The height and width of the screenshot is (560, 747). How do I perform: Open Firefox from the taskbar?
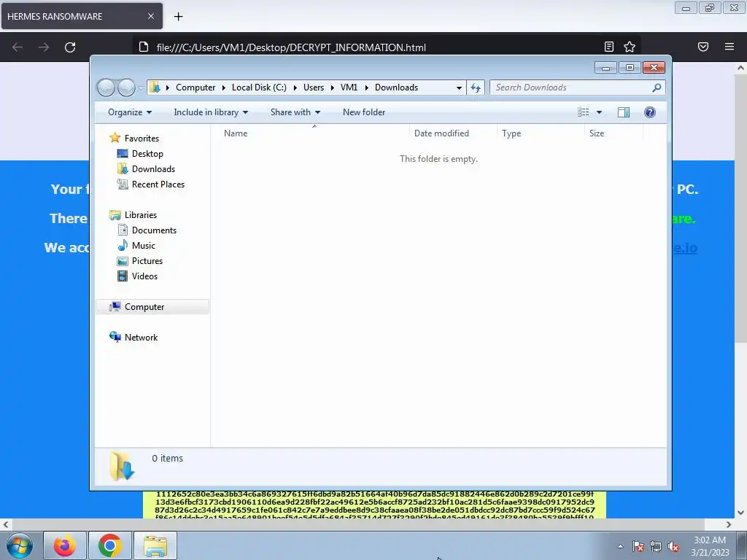pyautogui.click(x=65, y=545)
